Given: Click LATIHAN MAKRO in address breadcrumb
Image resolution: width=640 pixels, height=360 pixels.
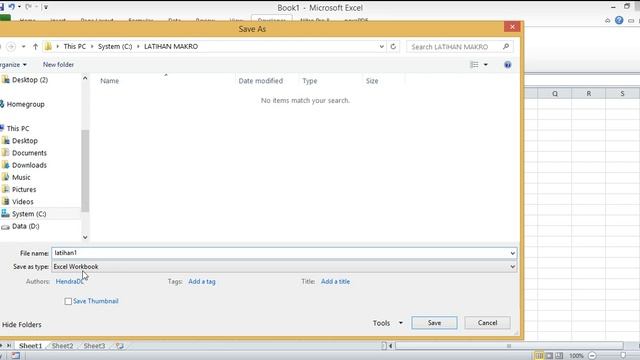Looking at the screenshot, I should [x=171, y=47].
